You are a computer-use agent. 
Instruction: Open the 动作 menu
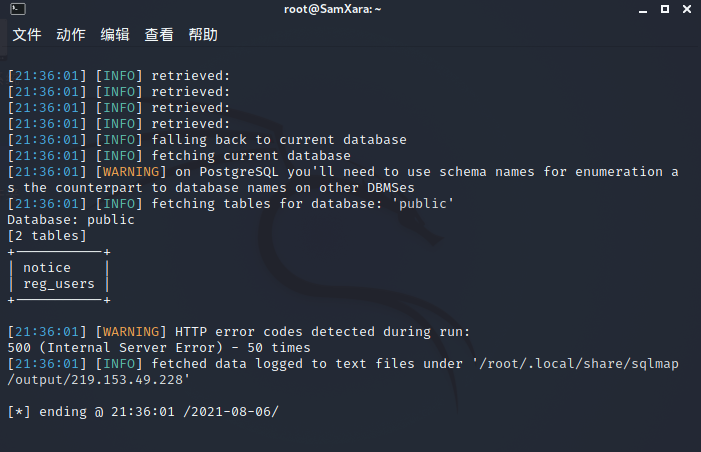(71, 34)
